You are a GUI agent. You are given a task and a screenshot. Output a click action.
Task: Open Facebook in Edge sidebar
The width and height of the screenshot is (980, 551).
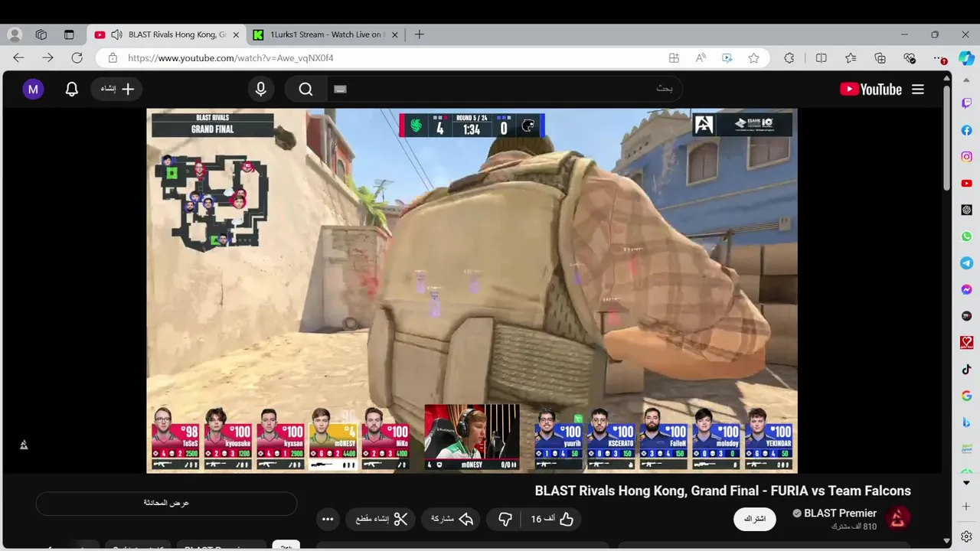tap(966, 130)
